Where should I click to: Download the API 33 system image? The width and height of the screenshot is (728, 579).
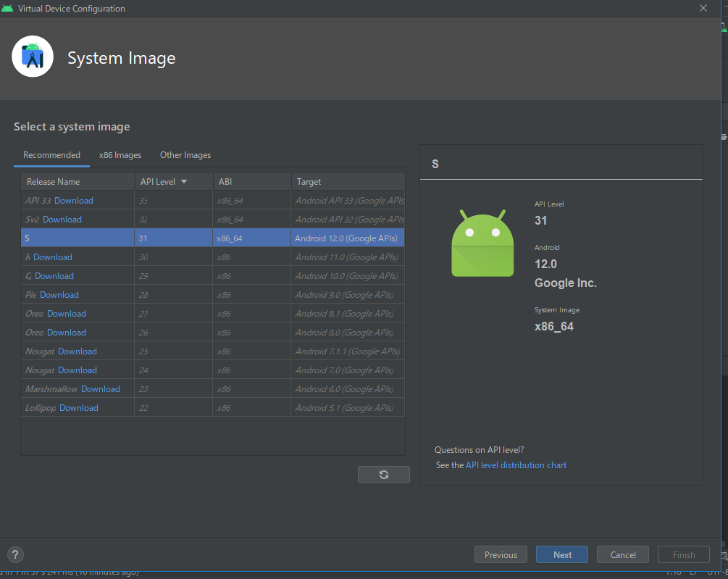pos(74,201)
